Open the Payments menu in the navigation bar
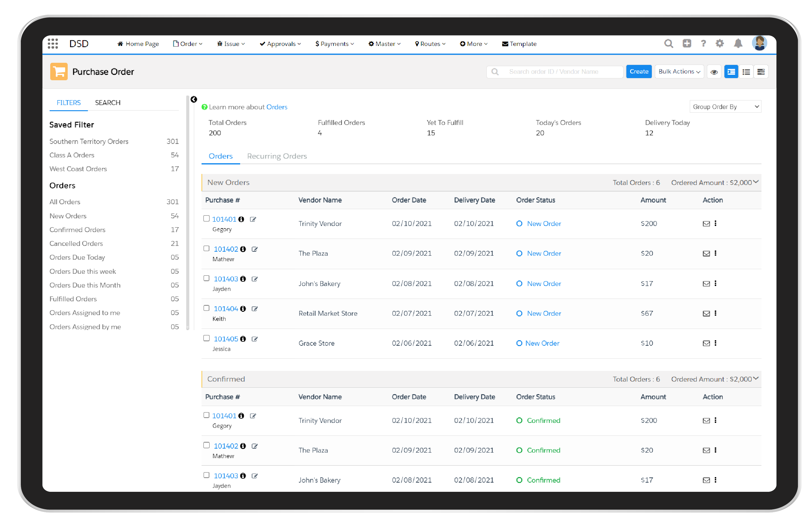This screenshot has height=531, width=812. pos(334,44)
